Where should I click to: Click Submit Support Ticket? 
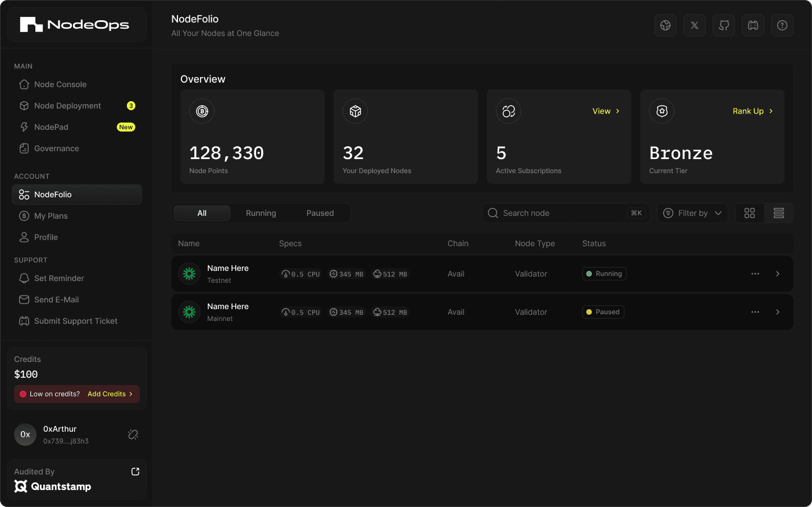tap(77, 321)
